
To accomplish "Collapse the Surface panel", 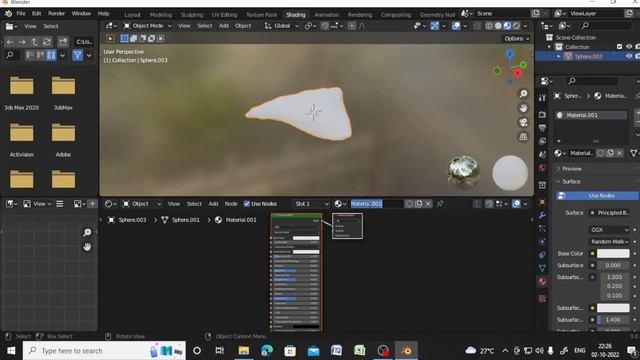I will [571, 181].
